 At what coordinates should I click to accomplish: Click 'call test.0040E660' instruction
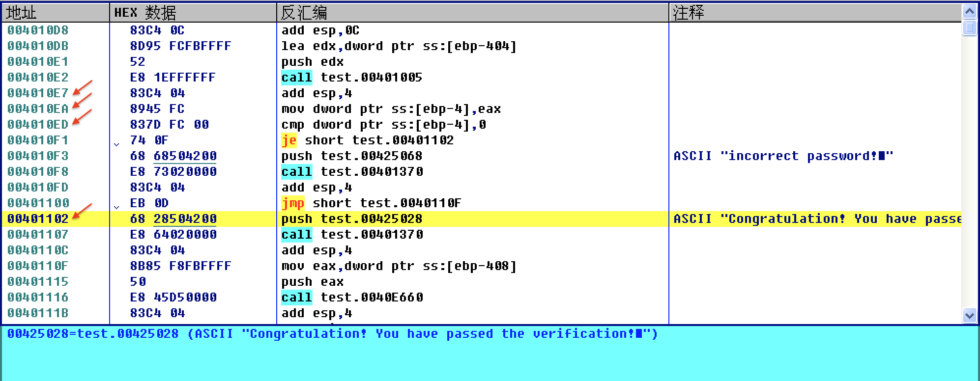(352, 298)
